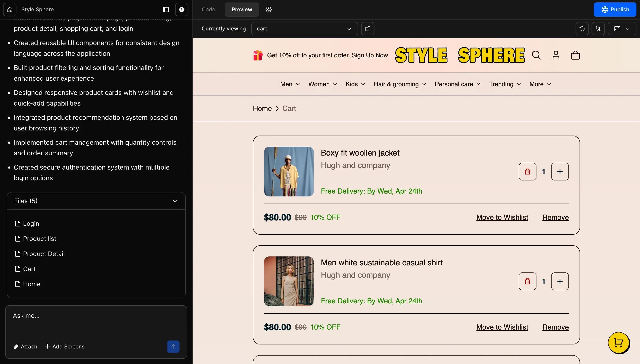Screen dimensions: 640x364
Task: Open the Home file
Action: (28, 284)
